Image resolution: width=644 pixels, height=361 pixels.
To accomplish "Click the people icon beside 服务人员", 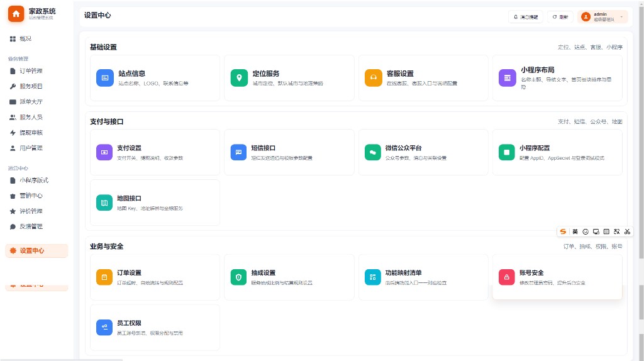I will [x=13, y=118].
